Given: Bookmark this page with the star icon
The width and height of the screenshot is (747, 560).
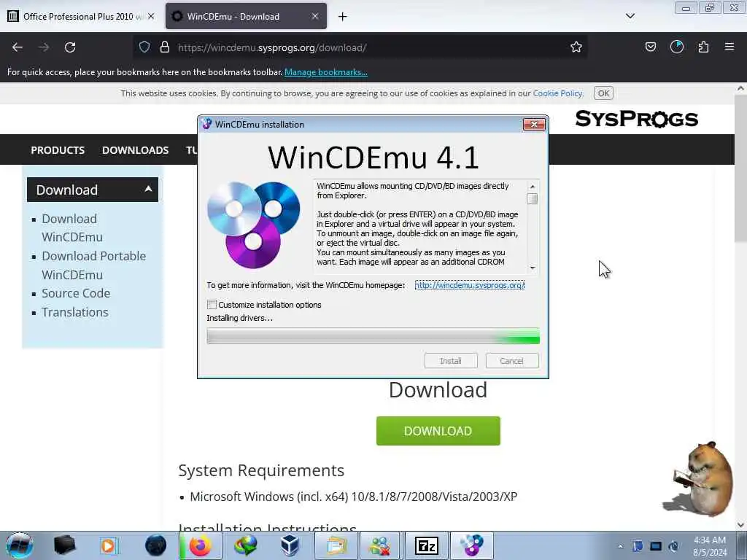Looking at the screenshot, I should pos(576,47).
